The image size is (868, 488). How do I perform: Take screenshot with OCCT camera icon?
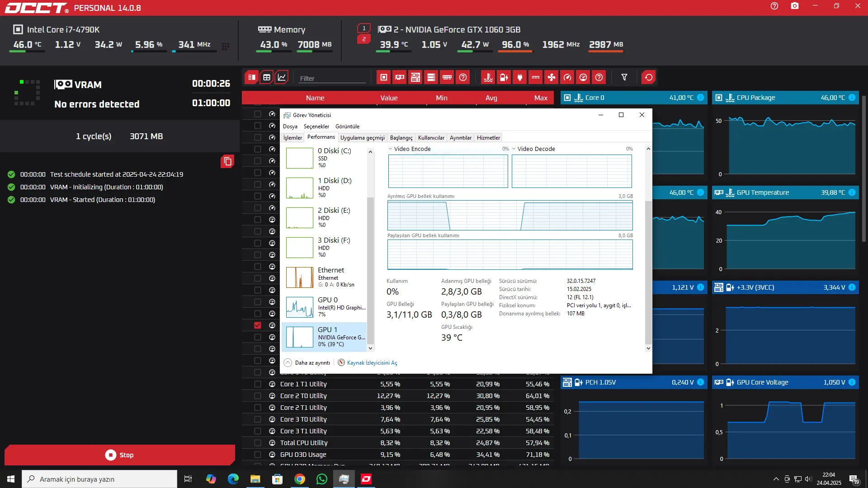click(795, 6)
